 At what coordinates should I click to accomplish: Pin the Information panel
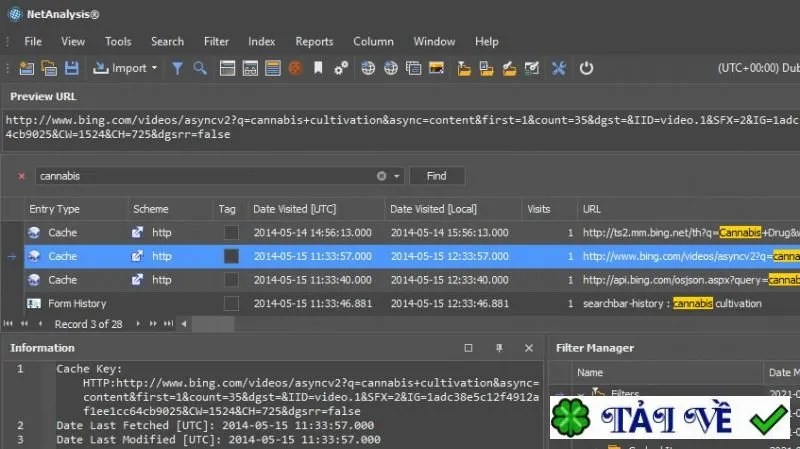(x=499, y=348)
